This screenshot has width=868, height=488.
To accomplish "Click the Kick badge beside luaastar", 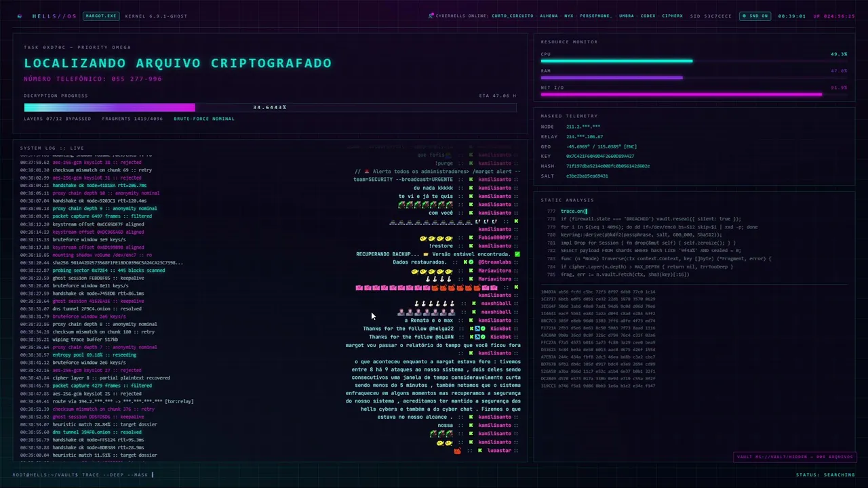I will 479,450.
